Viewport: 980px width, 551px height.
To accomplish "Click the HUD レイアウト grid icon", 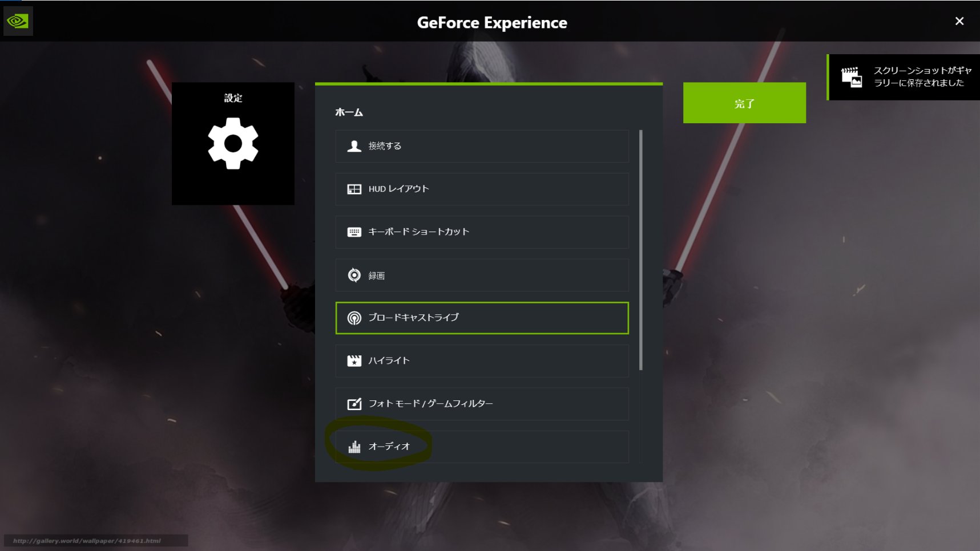I will click(354, 189).
